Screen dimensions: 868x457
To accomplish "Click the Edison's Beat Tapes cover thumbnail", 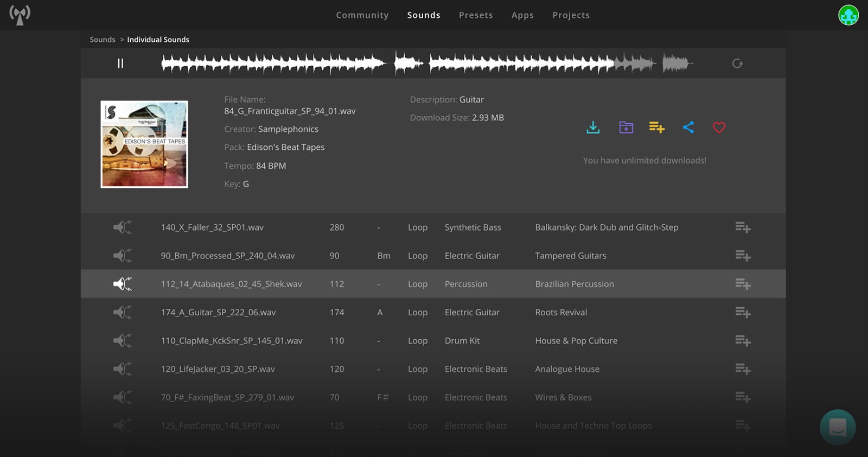I will point(144,144).
